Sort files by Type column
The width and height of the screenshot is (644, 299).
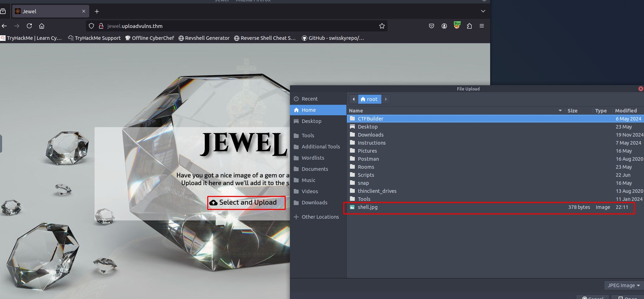(602, 110)
